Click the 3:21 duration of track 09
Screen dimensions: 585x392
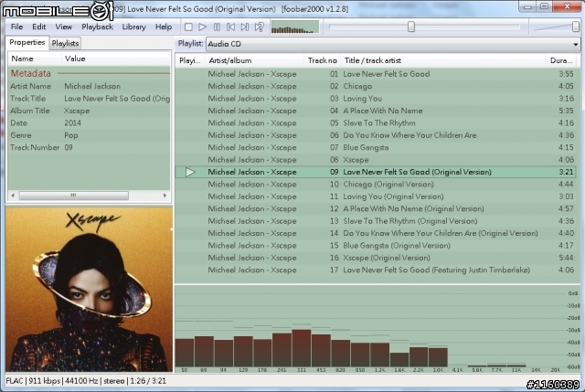coord(566,172)
